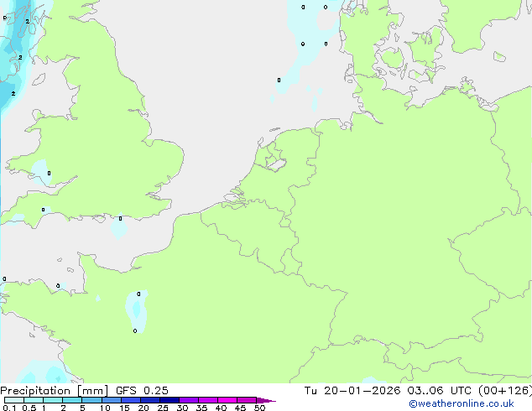Click the 15–20 mm blue legend swatch

tap(131, 400)
